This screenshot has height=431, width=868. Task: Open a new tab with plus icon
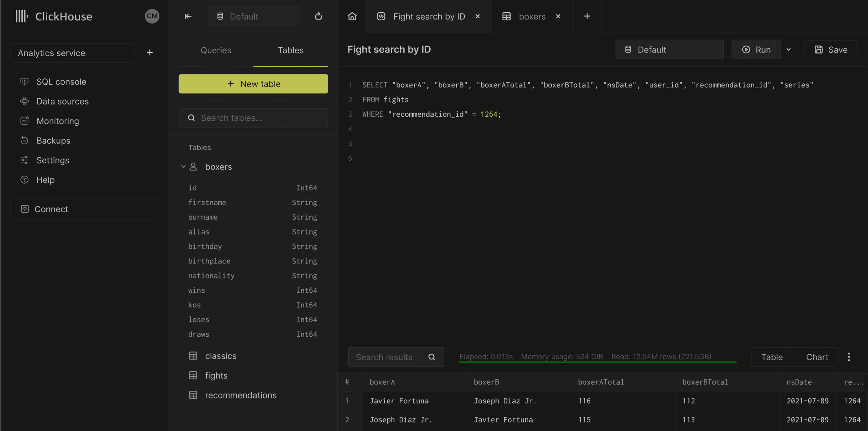[x=587, y=16]
